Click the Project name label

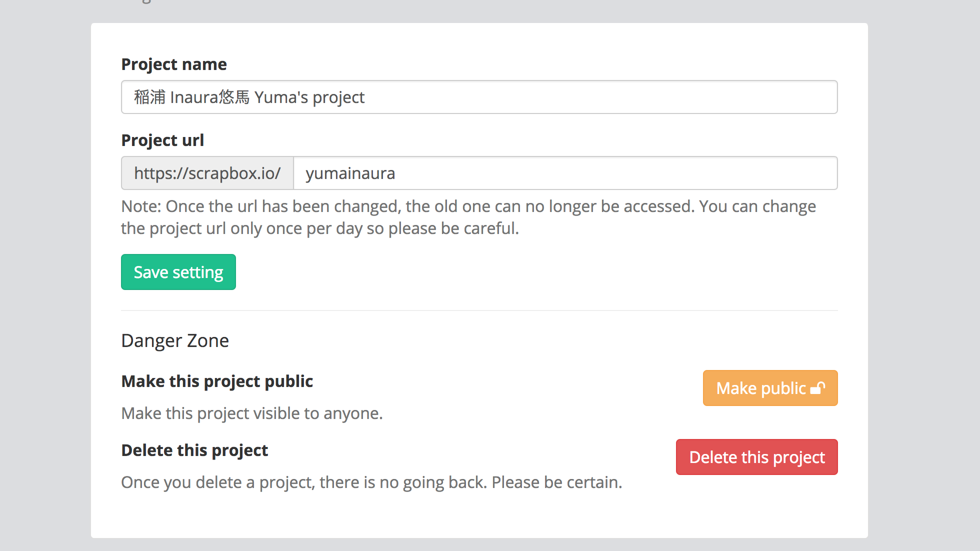tap(174, 64)
